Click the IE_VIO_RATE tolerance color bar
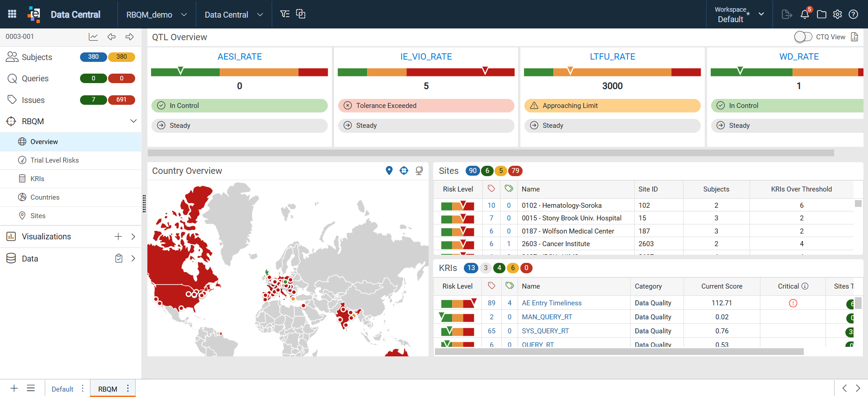The height and width of the screenshot is (397, 868). (426, 72)
